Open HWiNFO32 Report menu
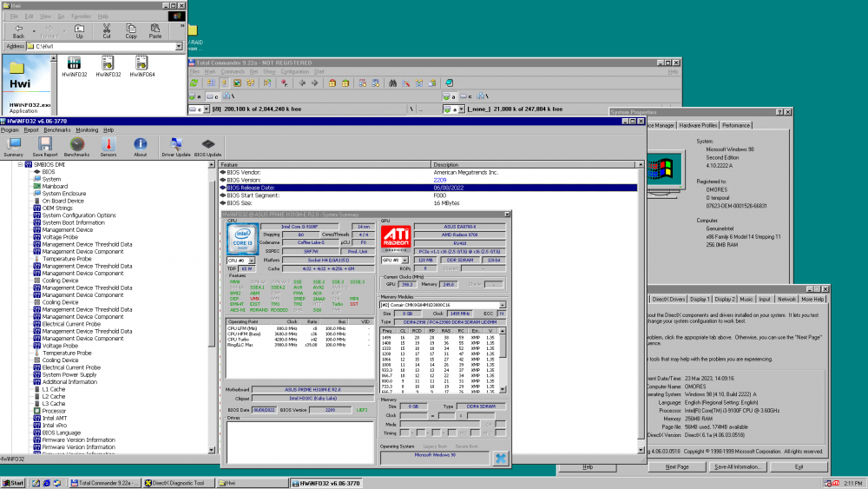The image size is (868, 489). [31, 130]
